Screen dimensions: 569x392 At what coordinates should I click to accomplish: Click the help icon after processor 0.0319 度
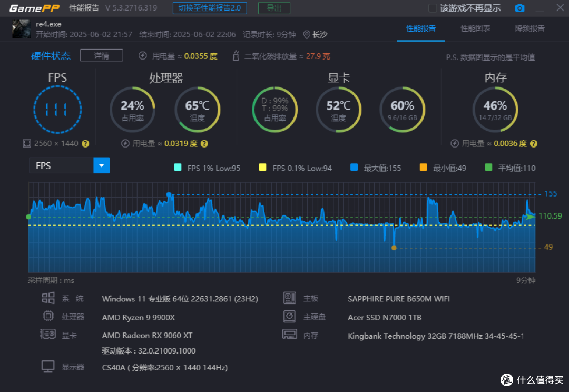point(204,144)
